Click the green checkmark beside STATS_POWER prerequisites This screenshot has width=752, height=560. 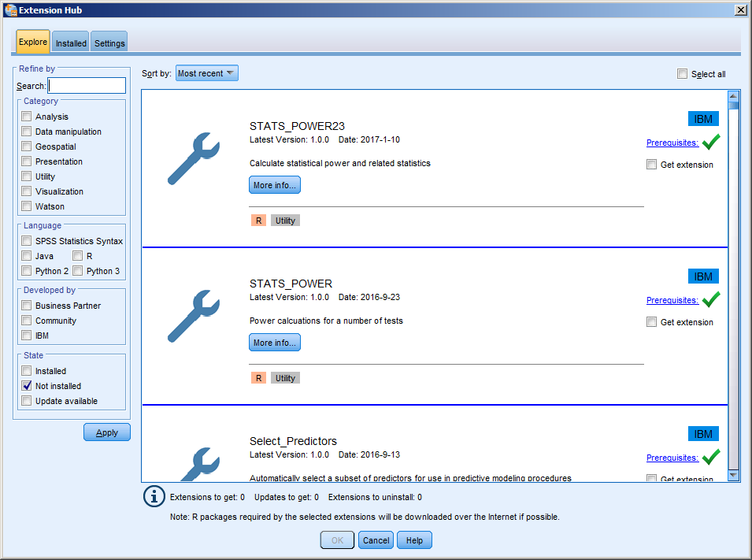click(x=711, y=300)
